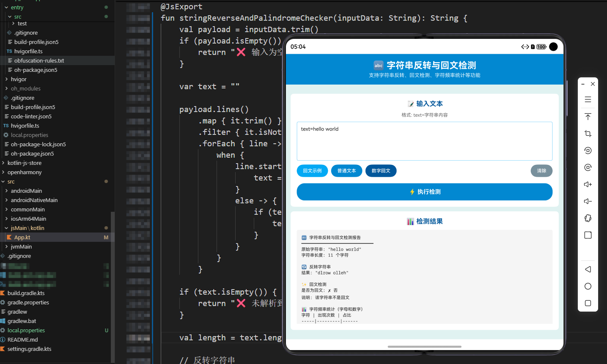Collapse the src folder under entry

click(10, 17)
